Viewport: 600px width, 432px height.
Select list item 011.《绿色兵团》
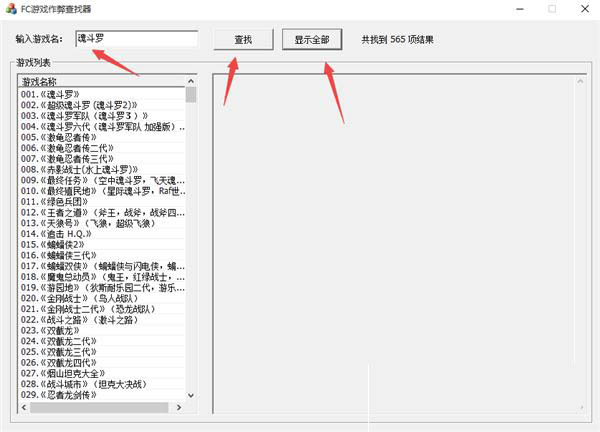(101, 201)
